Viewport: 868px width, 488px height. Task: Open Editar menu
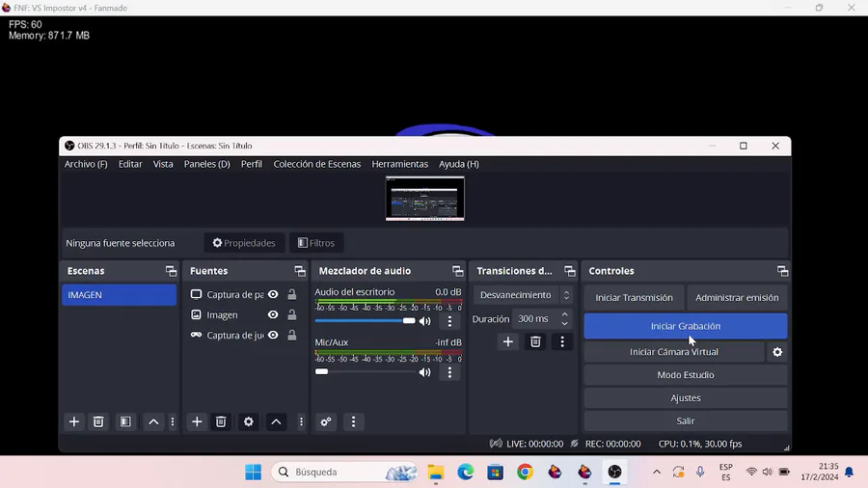(x=130, y=164)
